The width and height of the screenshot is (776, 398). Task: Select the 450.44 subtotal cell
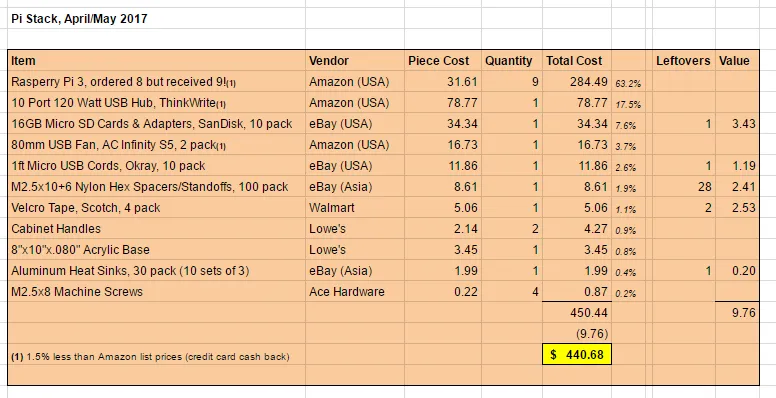point(577,312)
